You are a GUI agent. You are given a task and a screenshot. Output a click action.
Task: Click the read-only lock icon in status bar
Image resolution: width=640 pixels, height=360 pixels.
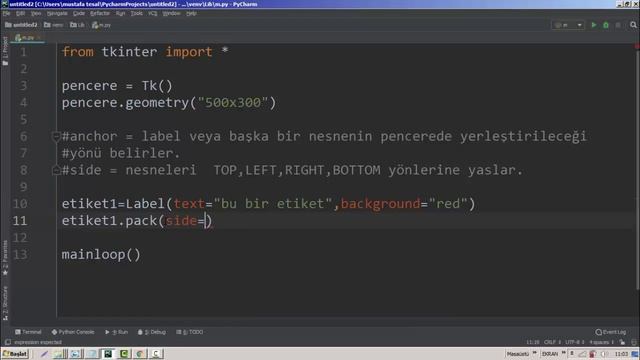pyautogui.click(x=622, y=342)
